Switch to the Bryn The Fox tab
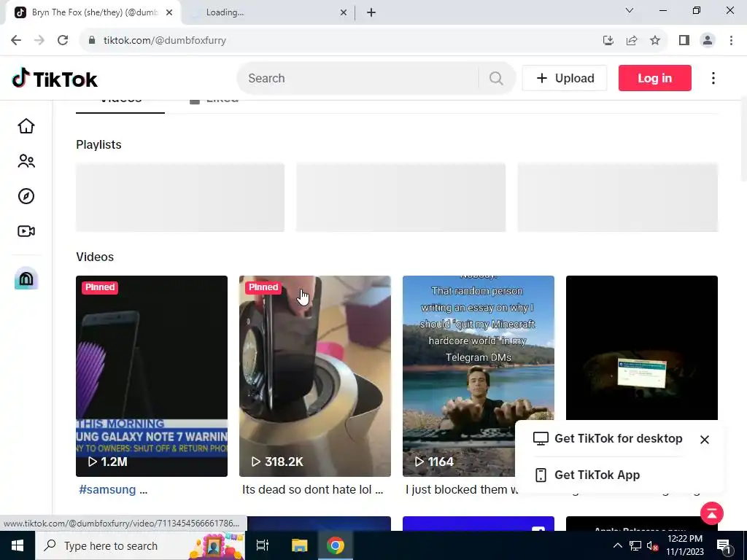The width and height of the screenshot is (747, 560). point(94,13)
